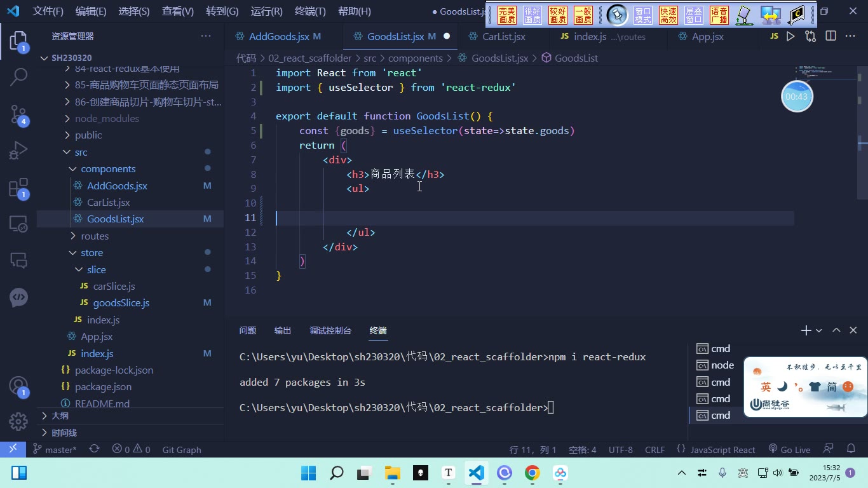868x488 pixels.
Task: Select 一般画质 quality option
Action: [583, 15]
